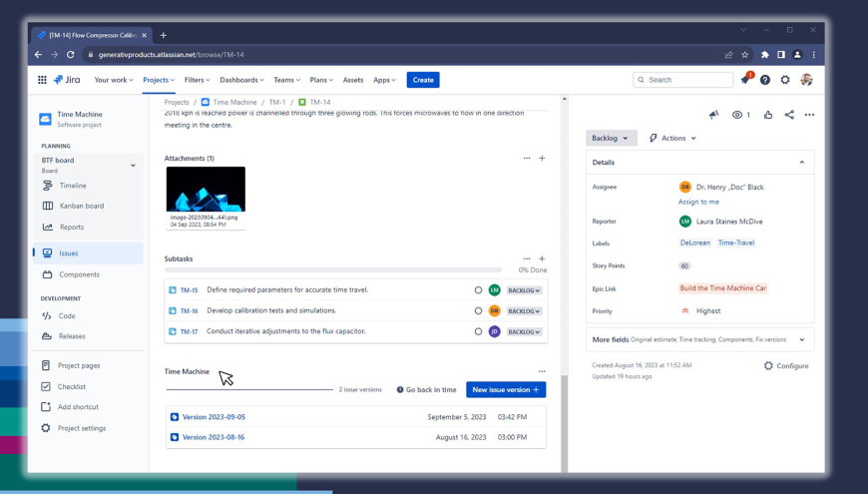Add a new attachment with plus icon

click(542, 158)
